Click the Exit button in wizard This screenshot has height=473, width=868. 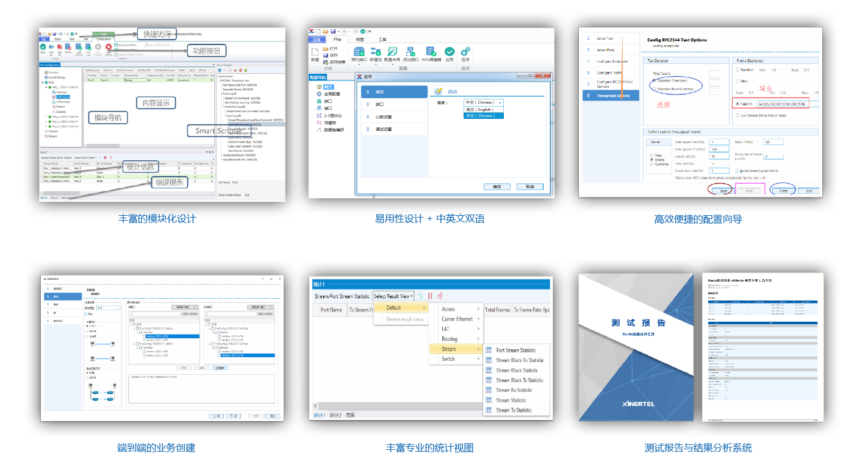click(809, 191)
